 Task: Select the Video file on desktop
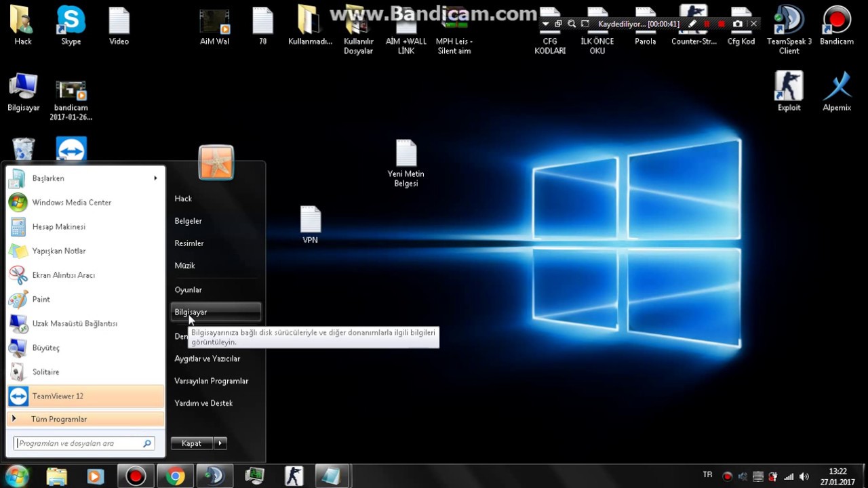[119, 26]
